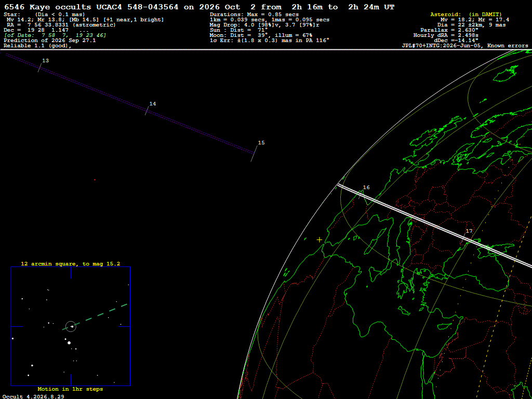This screenshot has width=532, height=399.
Task: Click the green '[of Date' coordinates text
Action: pyautogui.click(x=55, y=35)
